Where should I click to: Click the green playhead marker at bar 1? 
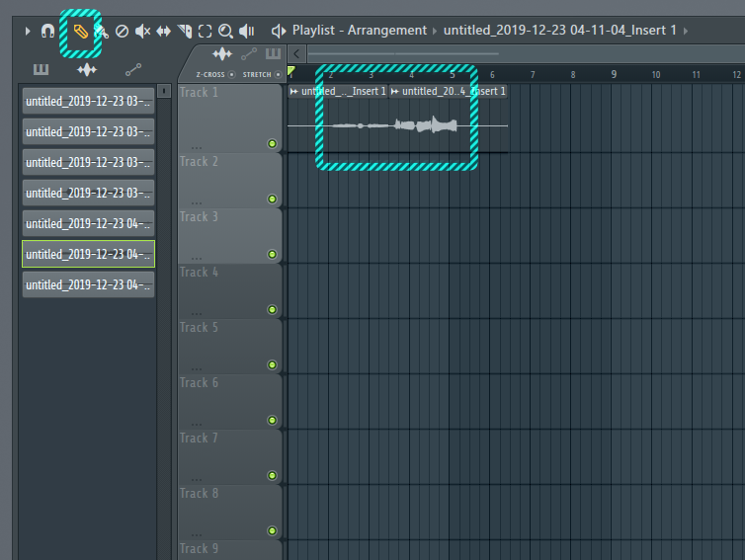291,71
